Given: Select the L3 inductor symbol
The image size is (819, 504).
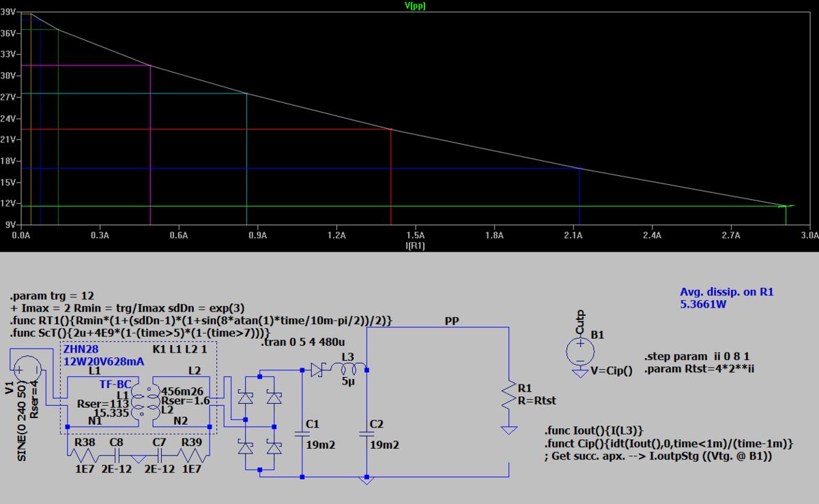Looking at the screenshot, I should click(347, 370).
